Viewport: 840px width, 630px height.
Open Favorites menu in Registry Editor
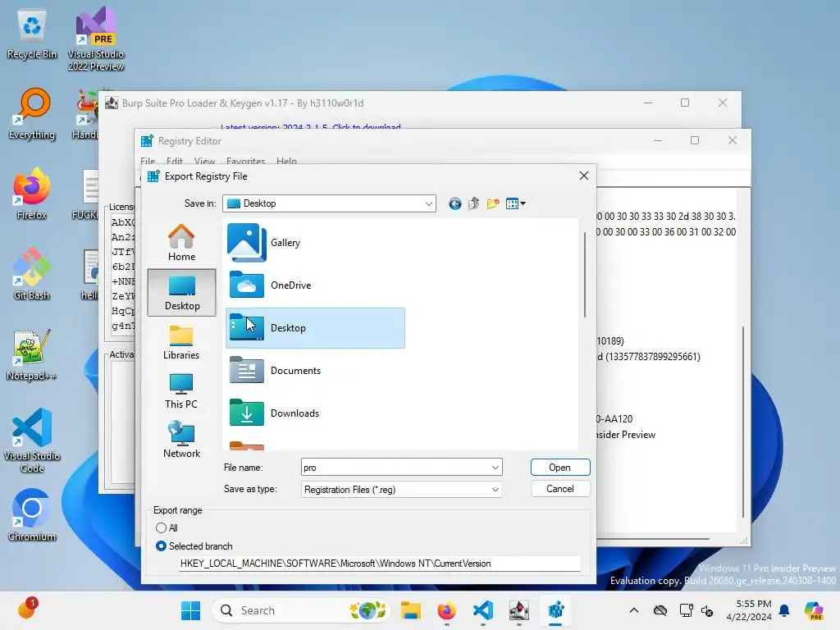click(x=245, y=161)
